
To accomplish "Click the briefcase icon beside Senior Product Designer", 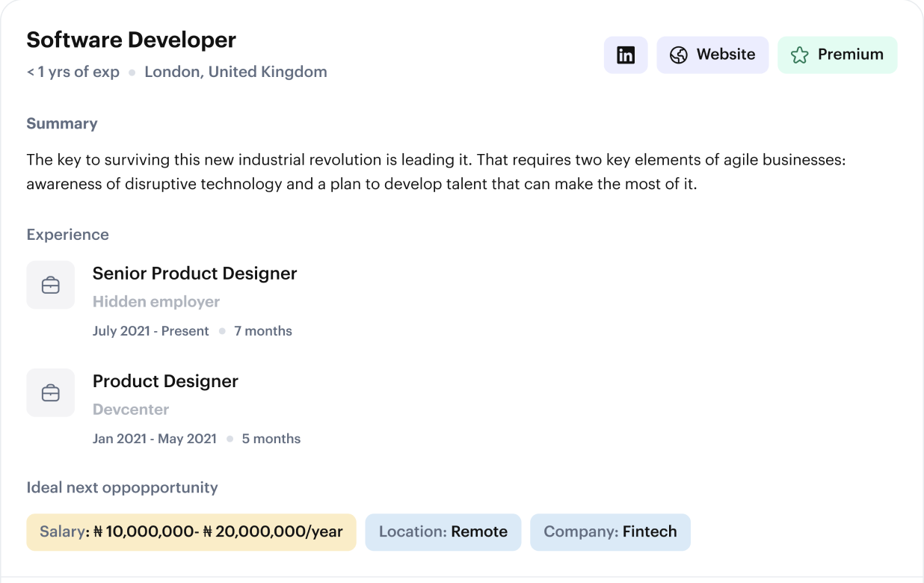I will (51, 285).
